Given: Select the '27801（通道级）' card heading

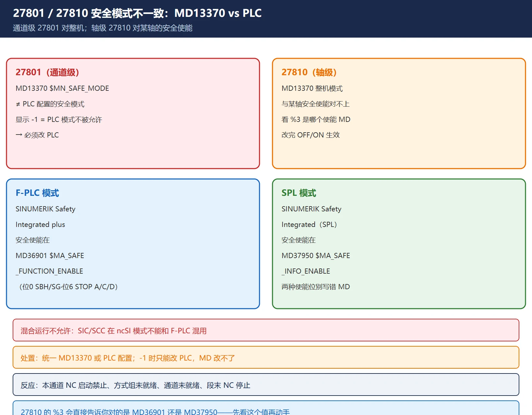Looking at the screenshot, I should click(x=47, y=72).
